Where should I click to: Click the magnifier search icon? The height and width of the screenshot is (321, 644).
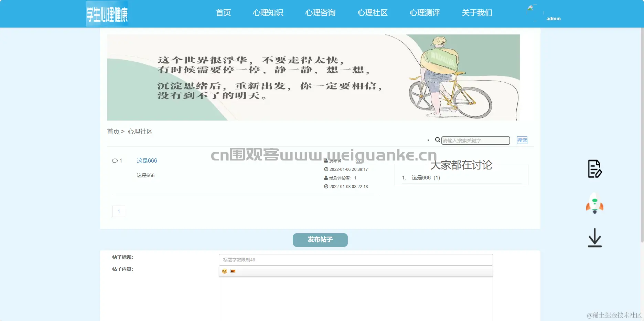point(438,140)
